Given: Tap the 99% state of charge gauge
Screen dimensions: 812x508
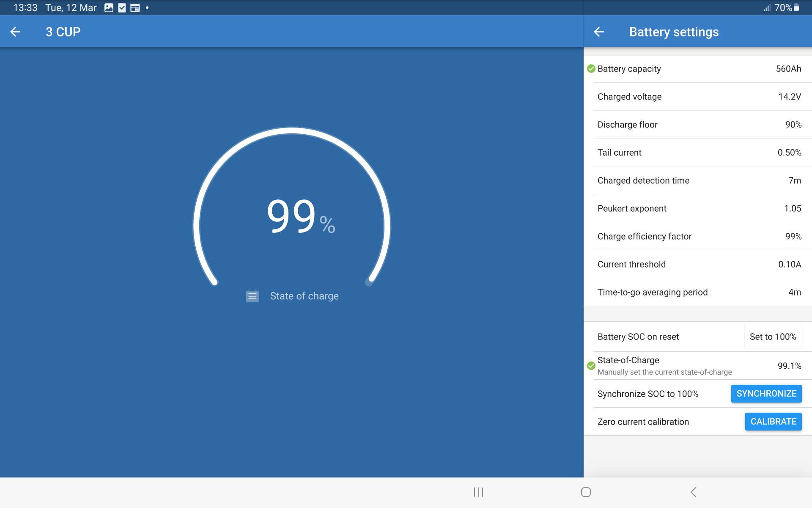Looking at the screenshot, I should click(292, 216).
